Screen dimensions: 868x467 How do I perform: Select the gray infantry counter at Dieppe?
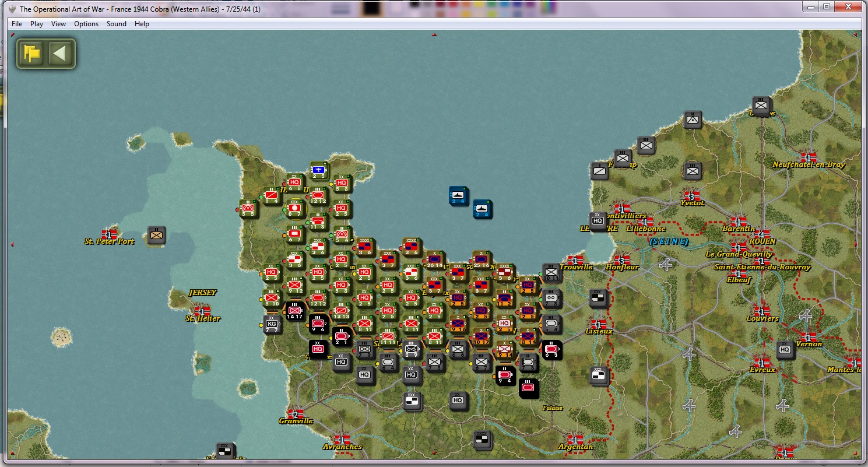(761, 106)
